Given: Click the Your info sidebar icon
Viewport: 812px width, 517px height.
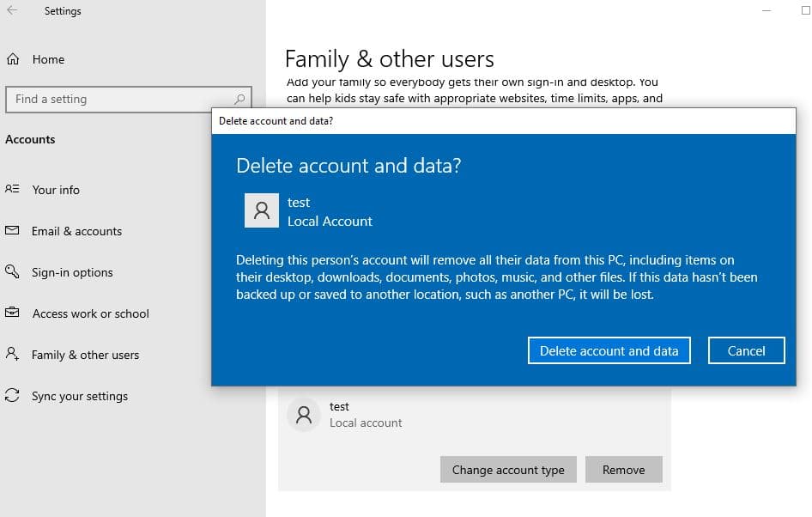Looking at the screenshot, I should 13,190.
